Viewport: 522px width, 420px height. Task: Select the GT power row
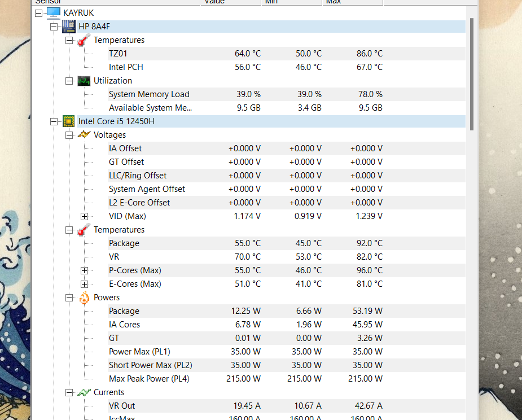287,338
